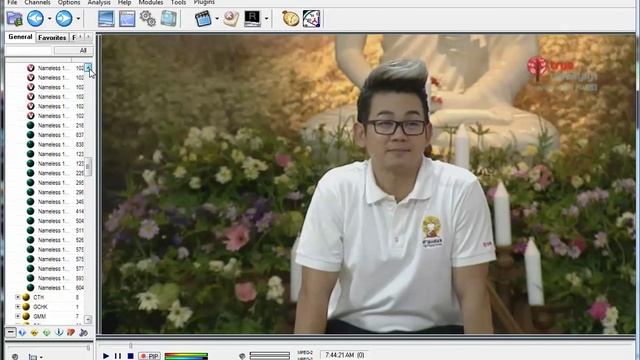Switch to full screen monitor view icon
640x360 pixels.
106,19
